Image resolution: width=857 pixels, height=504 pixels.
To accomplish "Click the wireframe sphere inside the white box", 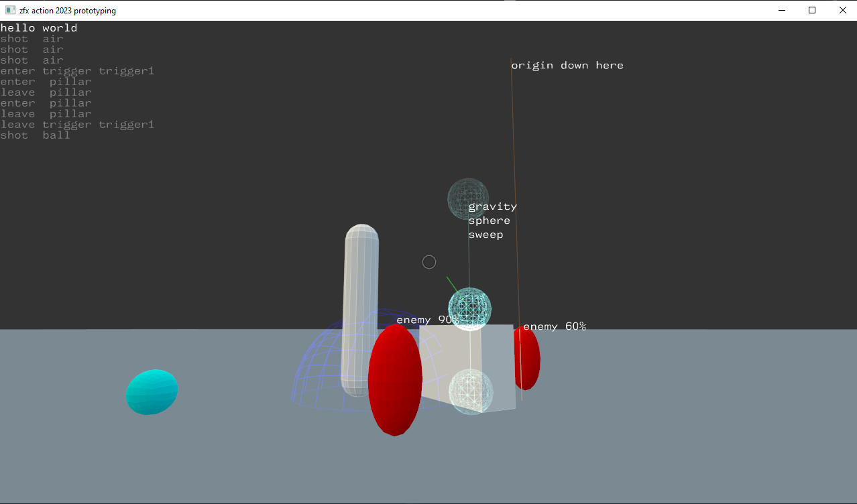I will point(471,391).
